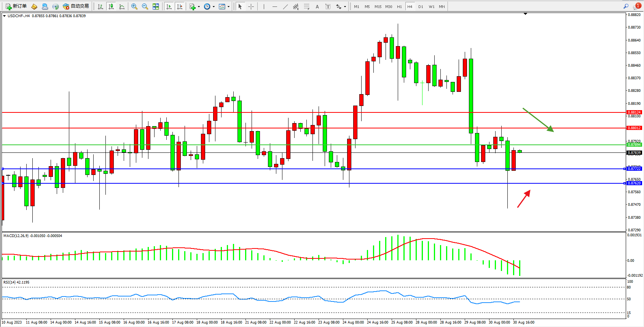Switch chart to line chart mode
This screenshot has width=644, height=327.
(x=122, y=6)
